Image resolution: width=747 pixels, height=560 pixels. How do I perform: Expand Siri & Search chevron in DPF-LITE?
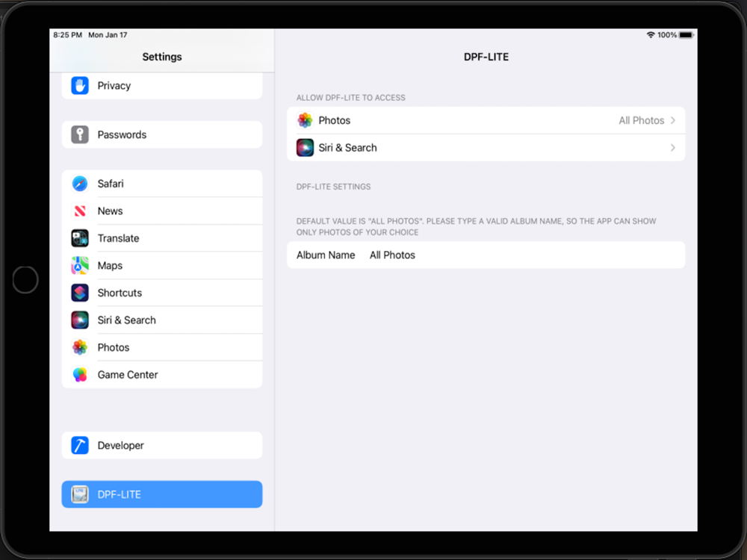(x=673, y=148)
